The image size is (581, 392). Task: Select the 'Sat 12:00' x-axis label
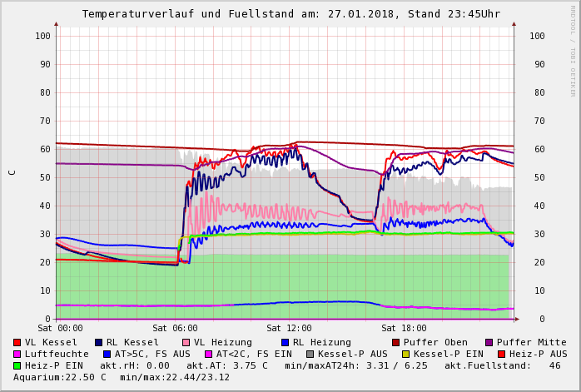point(289,329)
